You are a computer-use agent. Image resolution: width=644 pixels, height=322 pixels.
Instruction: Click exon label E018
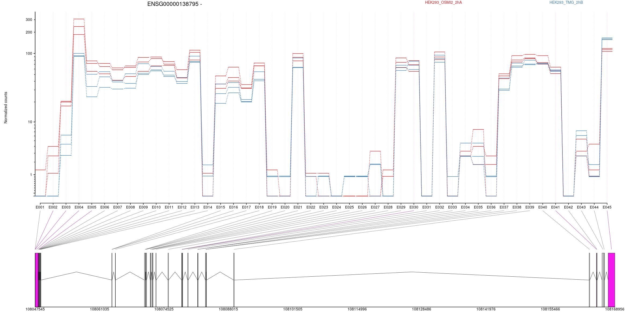(259, 207)
